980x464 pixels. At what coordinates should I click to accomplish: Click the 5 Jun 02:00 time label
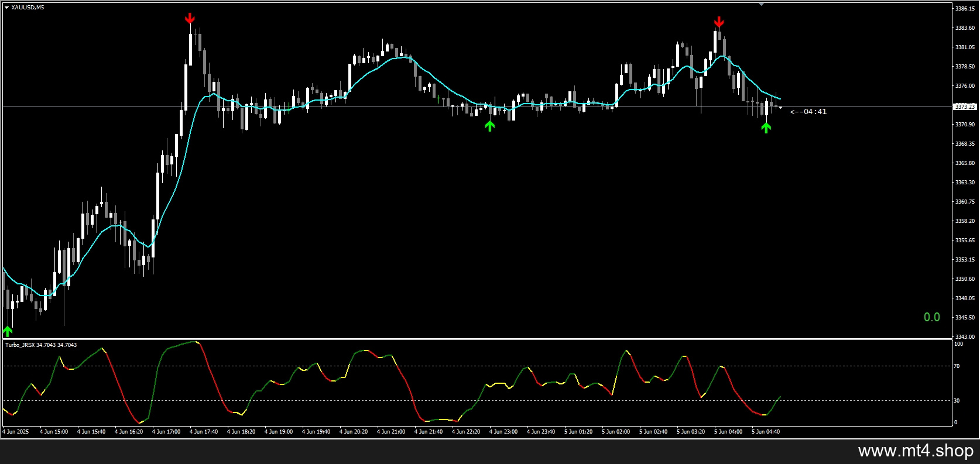tap(616, 432)
